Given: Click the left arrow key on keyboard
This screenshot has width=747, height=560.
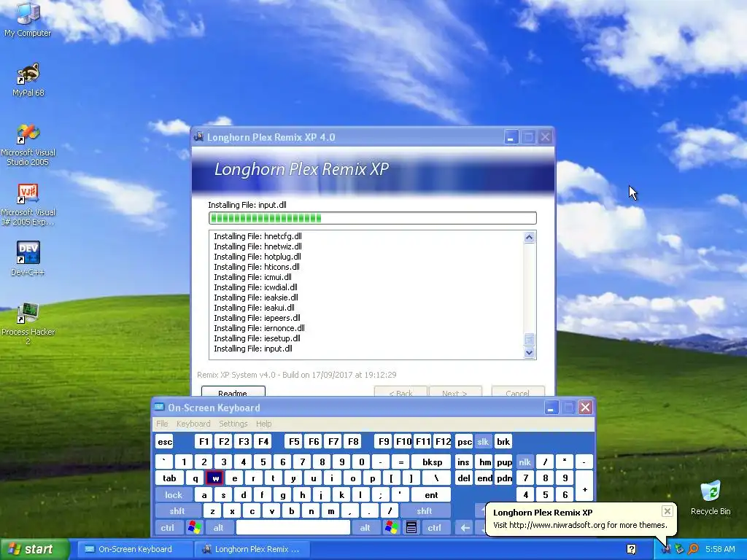Looking at the screenshot, I should pos(465,528).
